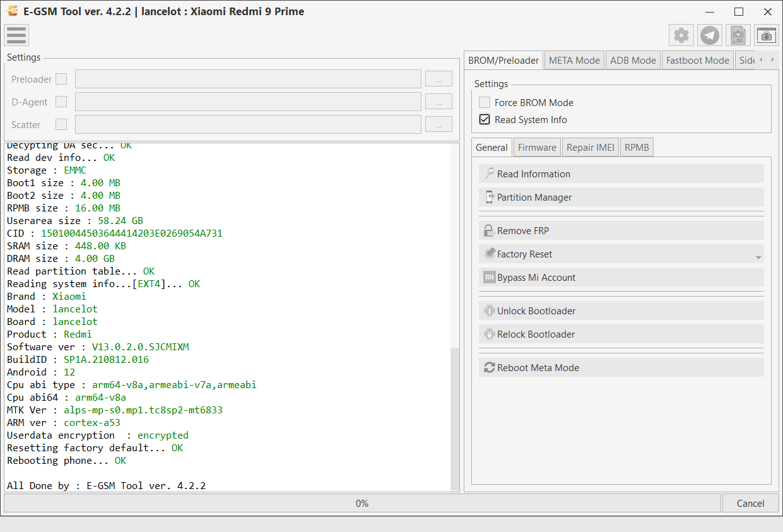783x532 pixels.
Task: Enable the Scatter checkbox
Action: (61, 124)
